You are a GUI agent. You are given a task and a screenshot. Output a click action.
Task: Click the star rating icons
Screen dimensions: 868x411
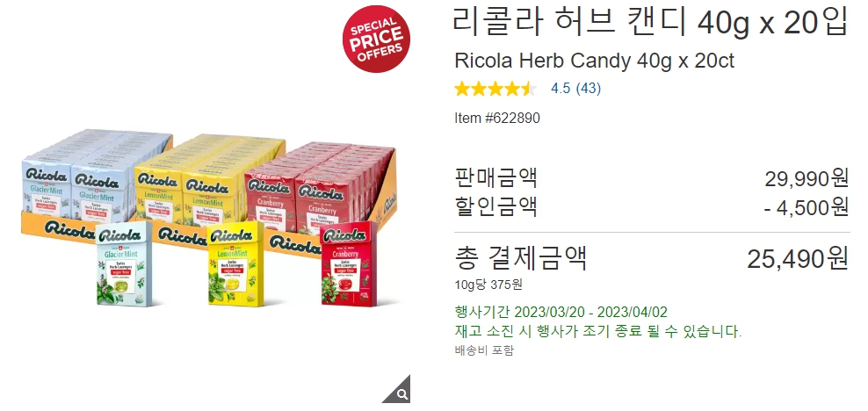pos(495,89)
